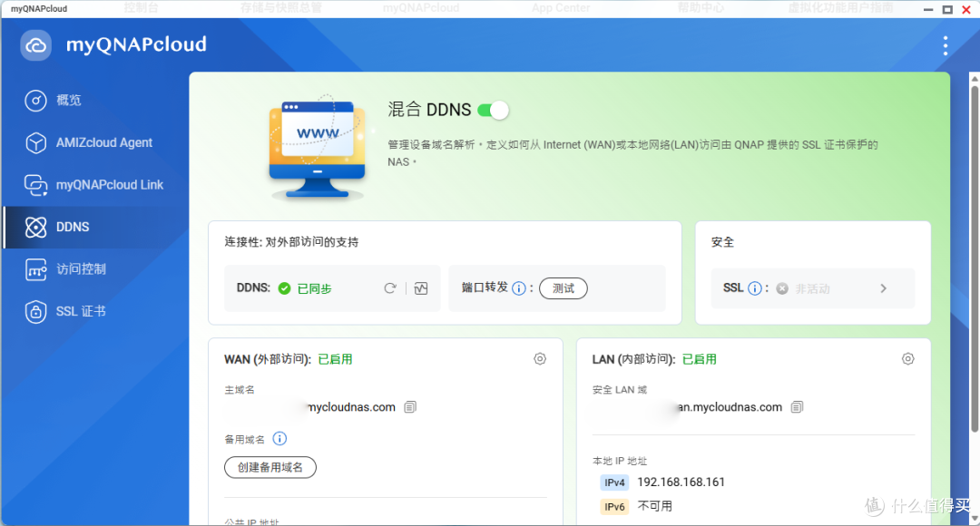Click the myQNAPcloud Link chain icon
This screenshot has width=980, height=526.
[x=35, y=185]
